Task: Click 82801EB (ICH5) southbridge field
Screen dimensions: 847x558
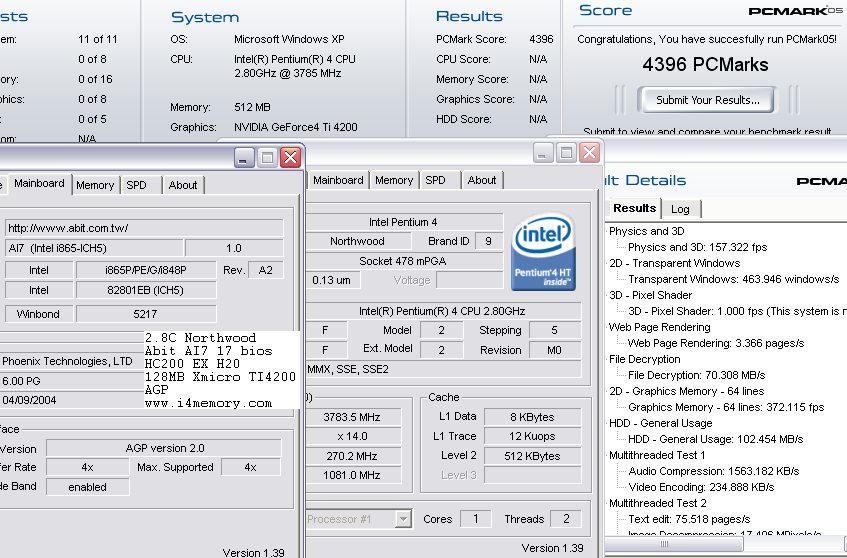Action: pos(146,290)
